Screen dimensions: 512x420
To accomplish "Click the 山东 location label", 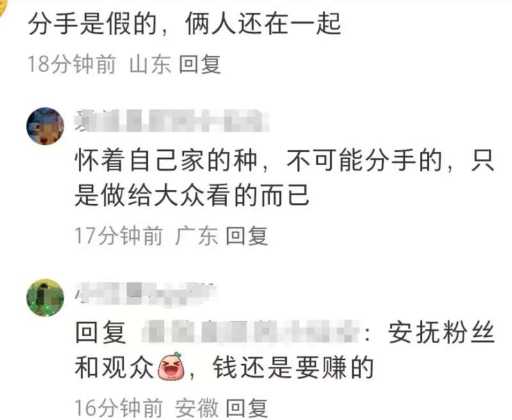I will pyautogui.click(x=150, y=64).
